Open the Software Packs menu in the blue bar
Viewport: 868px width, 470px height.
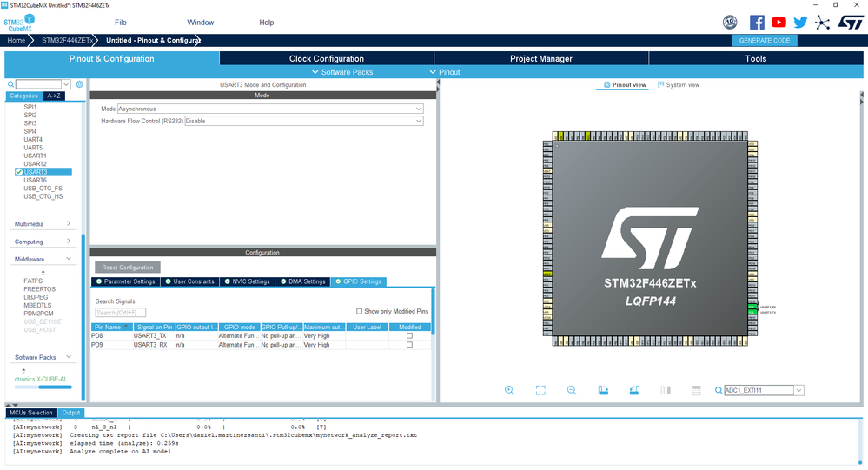click(x=342, y=72)
